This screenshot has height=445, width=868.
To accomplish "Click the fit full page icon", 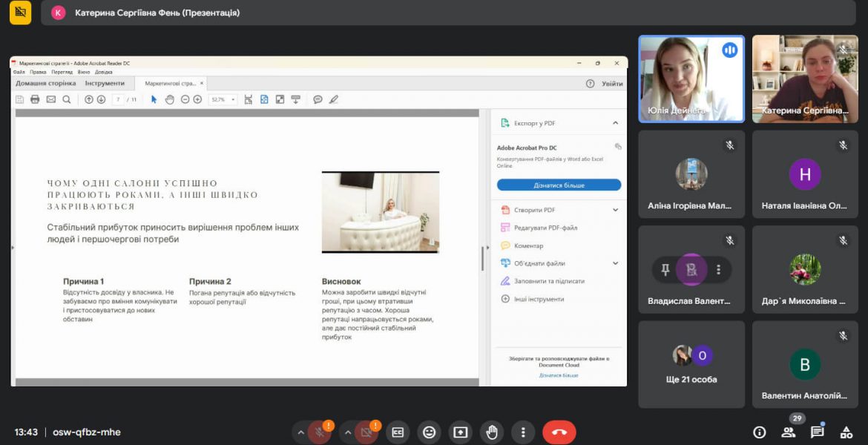I will [264, 99].
